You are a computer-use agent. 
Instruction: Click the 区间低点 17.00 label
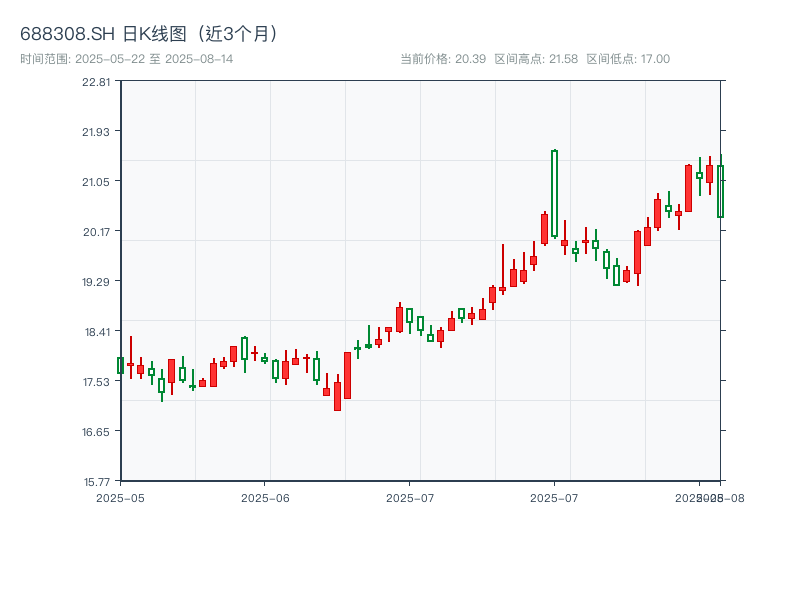click(628, 59)
